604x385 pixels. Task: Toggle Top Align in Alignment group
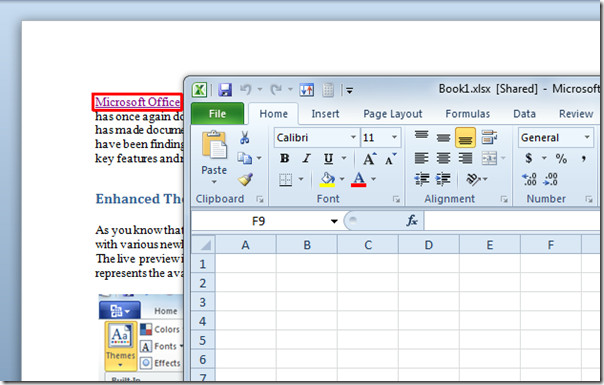(x=421, y=135)
